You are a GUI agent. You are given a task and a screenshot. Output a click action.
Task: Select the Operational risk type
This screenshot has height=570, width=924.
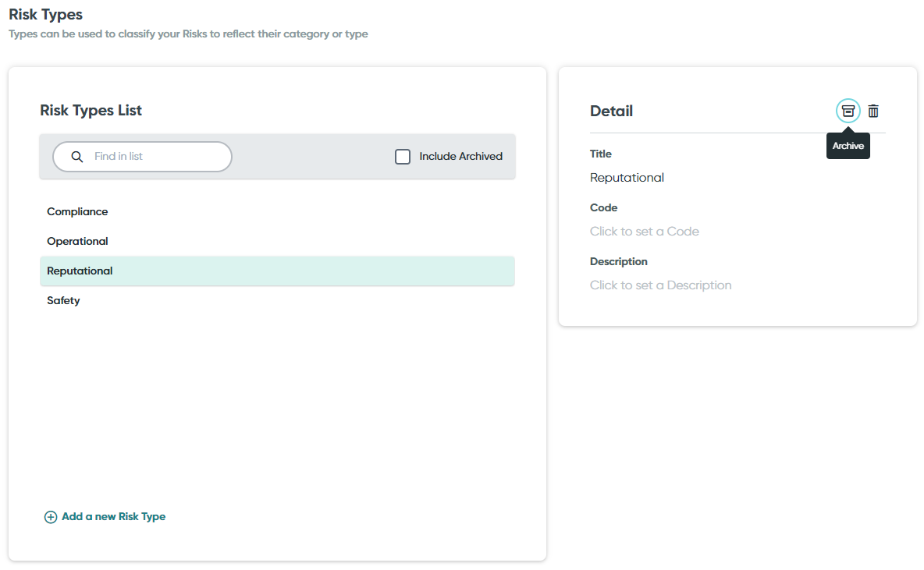(277, 241)
